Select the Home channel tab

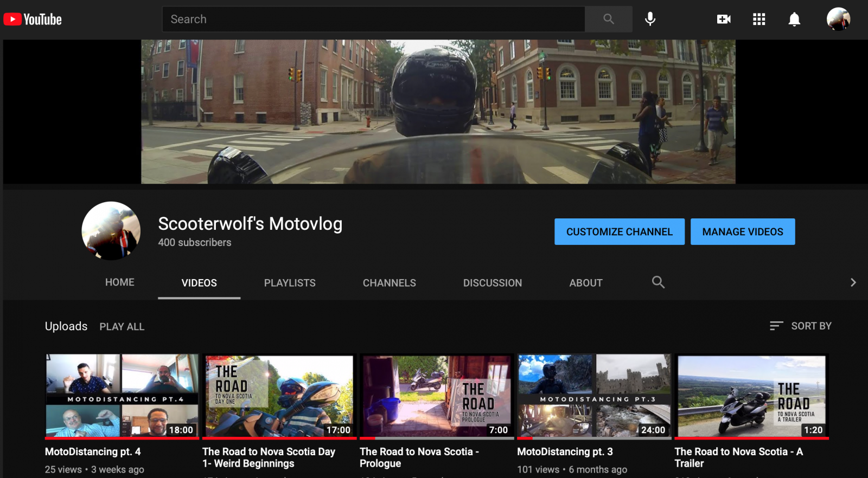[x=119, y=282]
